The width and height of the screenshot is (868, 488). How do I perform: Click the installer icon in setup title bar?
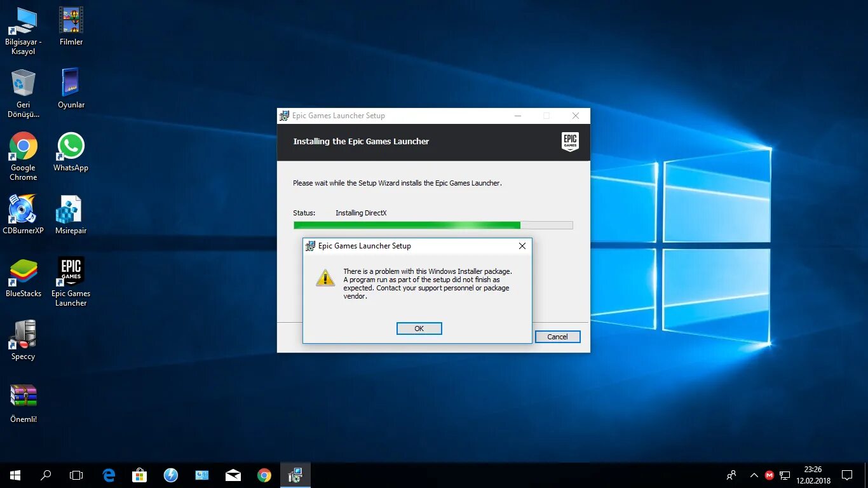point(284,116)
